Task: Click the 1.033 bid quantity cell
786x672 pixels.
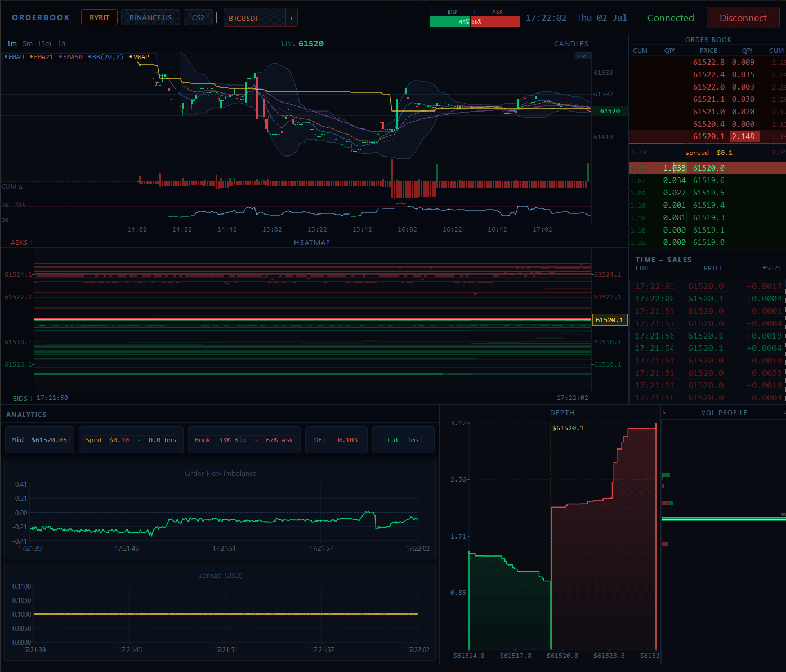Action: click(x=674, y=168)
